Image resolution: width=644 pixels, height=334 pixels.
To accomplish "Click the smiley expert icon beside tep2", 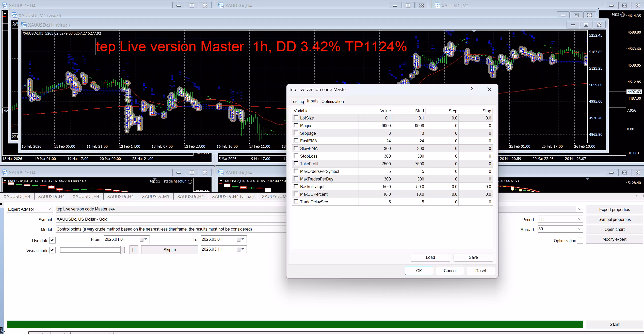I will (622, 14).
